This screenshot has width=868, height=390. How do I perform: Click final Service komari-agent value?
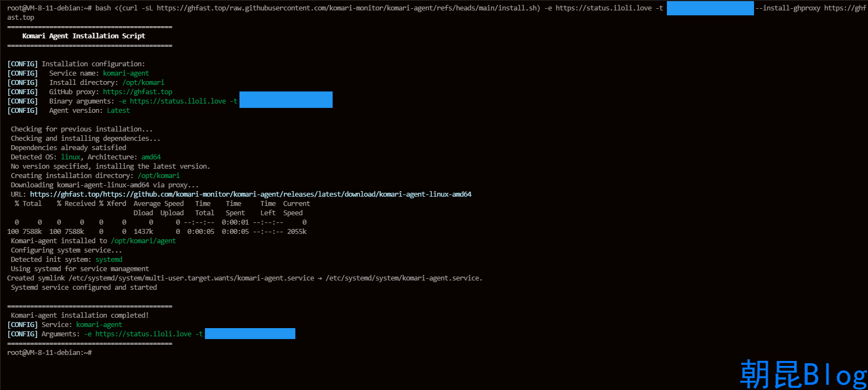pos(99,325)
